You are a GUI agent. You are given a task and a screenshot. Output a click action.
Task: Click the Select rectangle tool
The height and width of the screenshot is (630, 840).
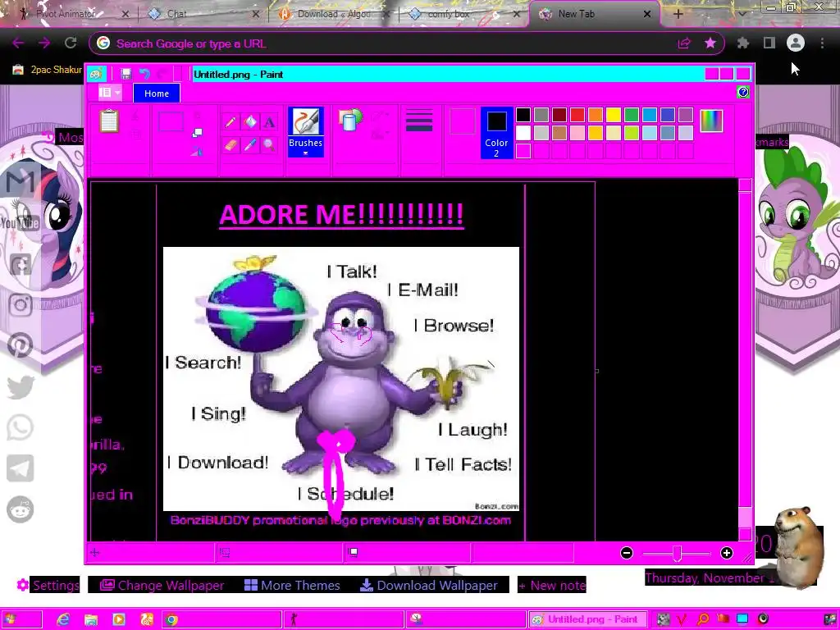coord(171,121)
